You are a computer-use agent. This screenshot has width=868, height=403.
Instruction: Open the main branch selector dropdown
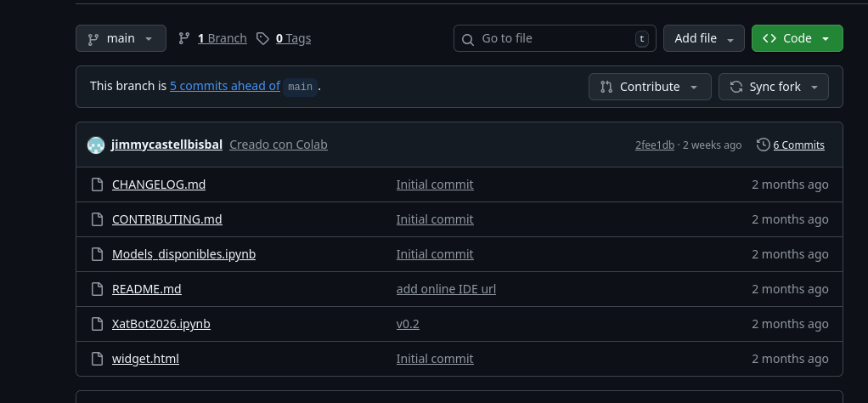point(121,38)
